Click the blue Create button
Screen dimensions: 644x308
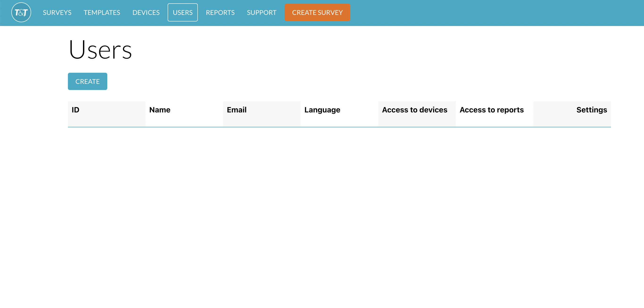(87, 81)
